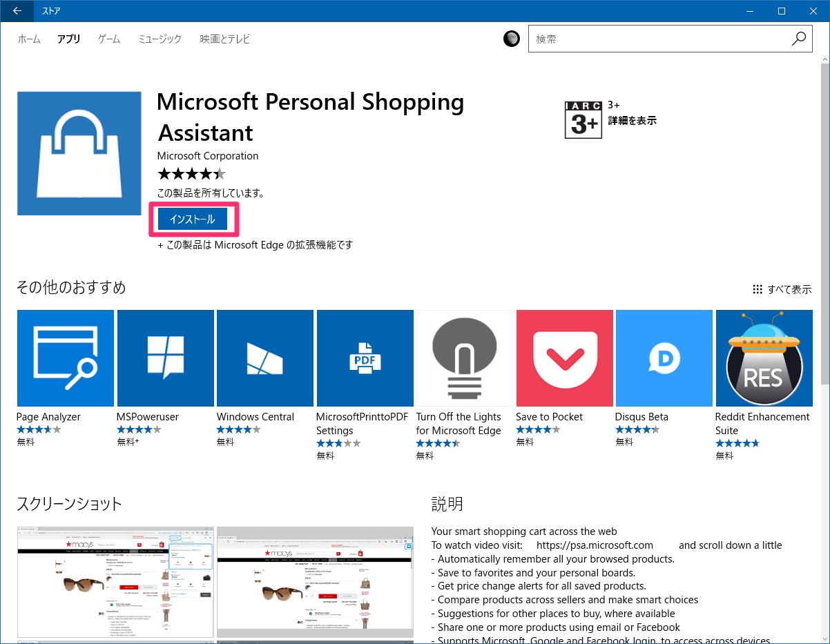Click the search magnifier icon
Image resolution: width=830 pixels, height=644 pixels.
click(x=798, y=39)
